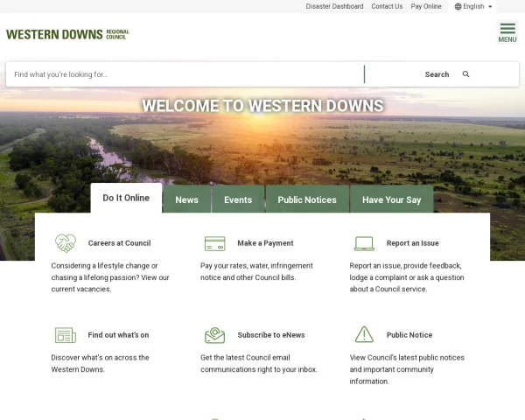
Task: Select the Have Your Say tab
Action: (x=391, y=199)
